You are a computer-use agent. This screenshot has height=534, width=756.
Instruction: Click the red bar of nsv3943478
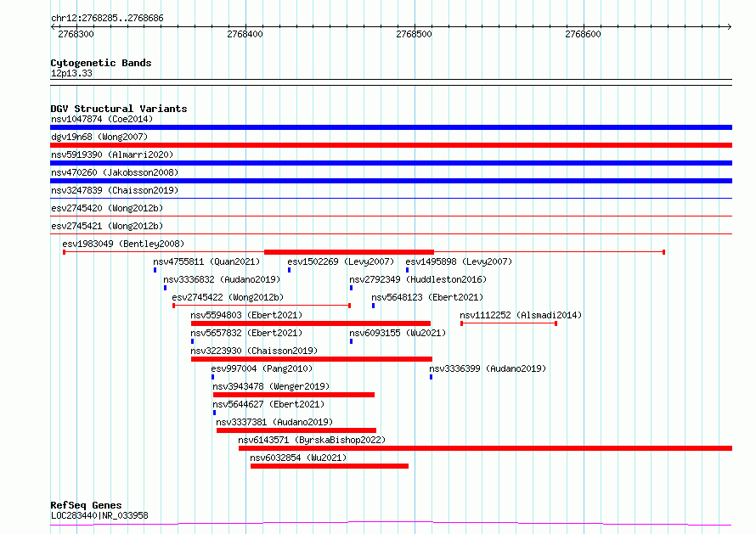tap(294, 395)
